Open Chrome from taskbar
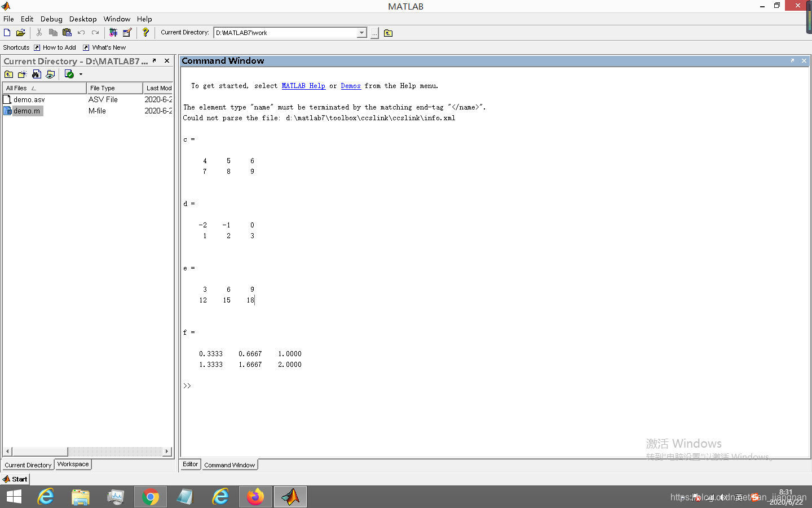 [151, 497]
